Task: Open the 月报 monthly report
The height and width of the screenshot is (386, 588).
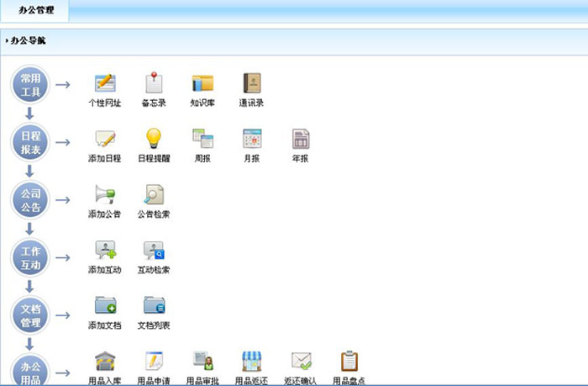Action: [252, 140]
